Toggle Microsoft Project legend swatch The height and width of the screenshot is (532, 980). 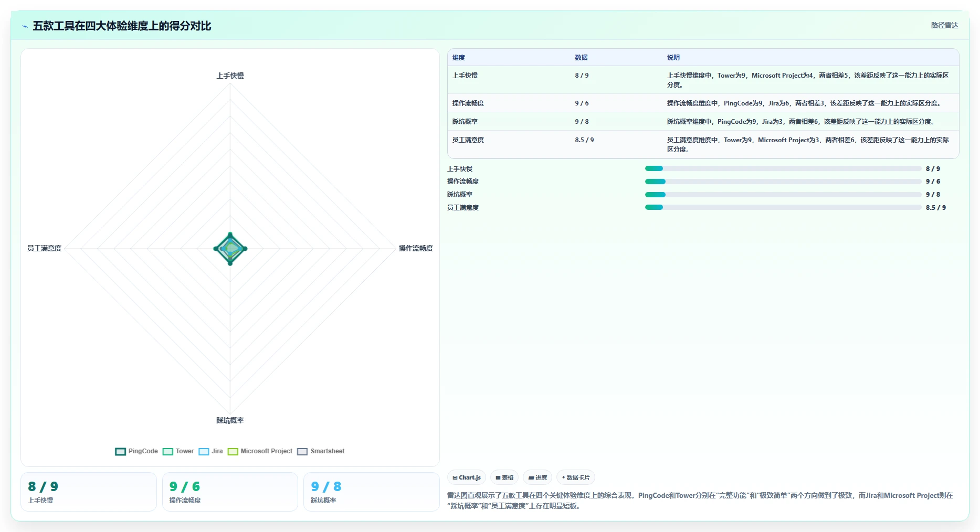click(233, 452)
